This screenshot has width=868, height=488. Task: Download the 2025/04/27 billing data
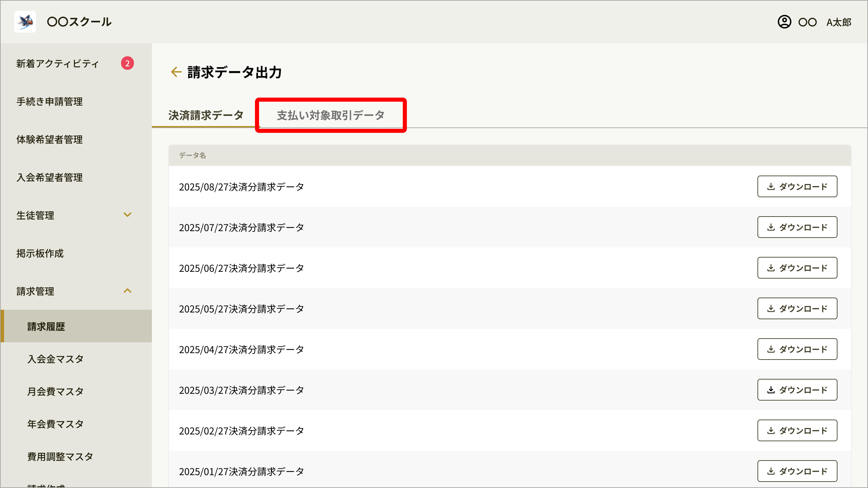[x=797, y=349]
